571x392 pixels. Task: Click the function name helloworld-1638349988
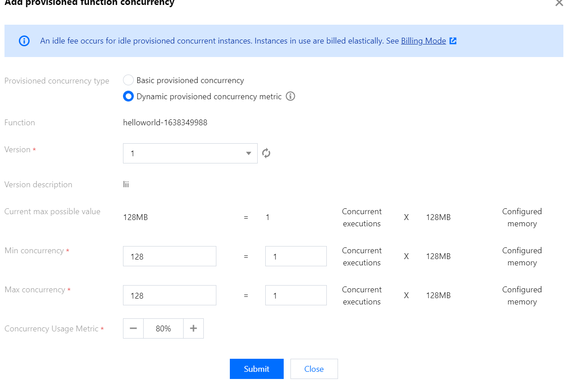click(165, 123)
